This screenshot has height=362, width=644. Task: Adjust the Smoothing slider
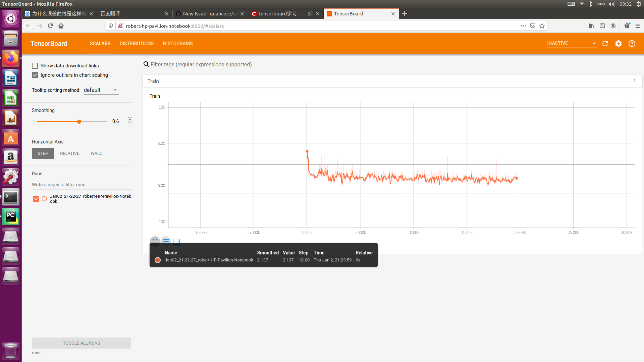coord(79,122)
